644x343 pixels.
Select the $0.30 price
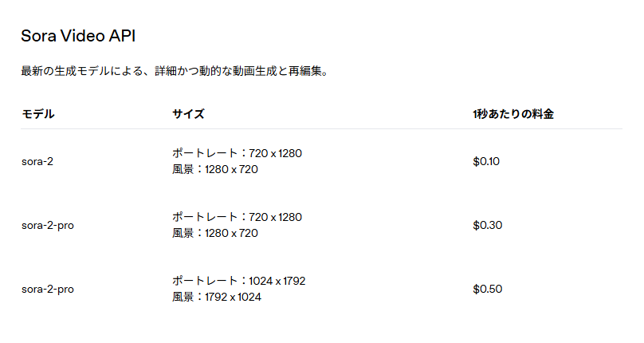pos(487,225)
